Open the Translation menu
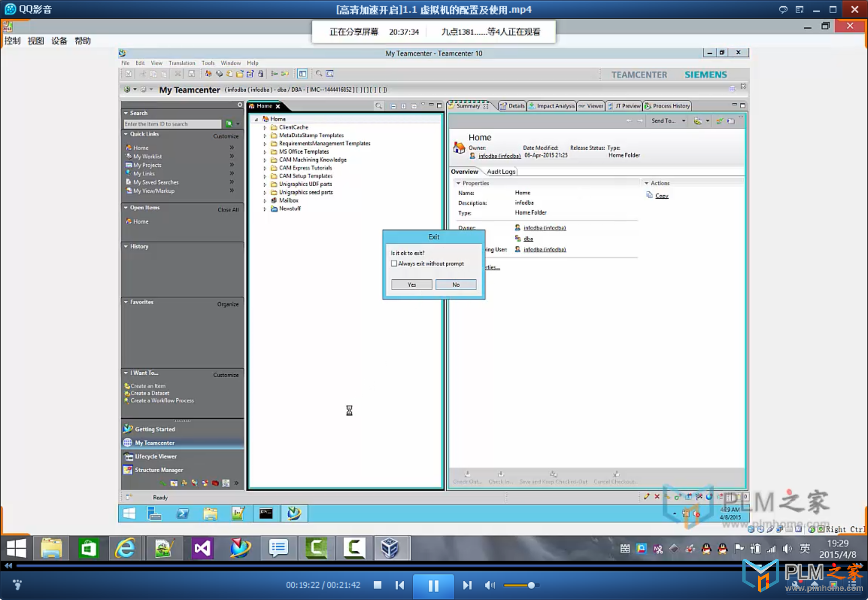 tap(182, 63)
